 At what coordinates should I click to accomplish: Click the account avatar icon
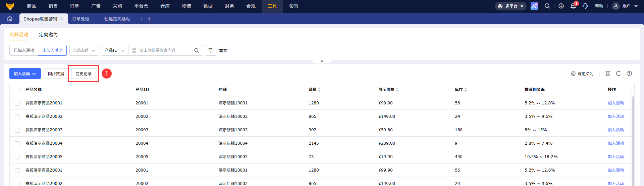(615, 6)
